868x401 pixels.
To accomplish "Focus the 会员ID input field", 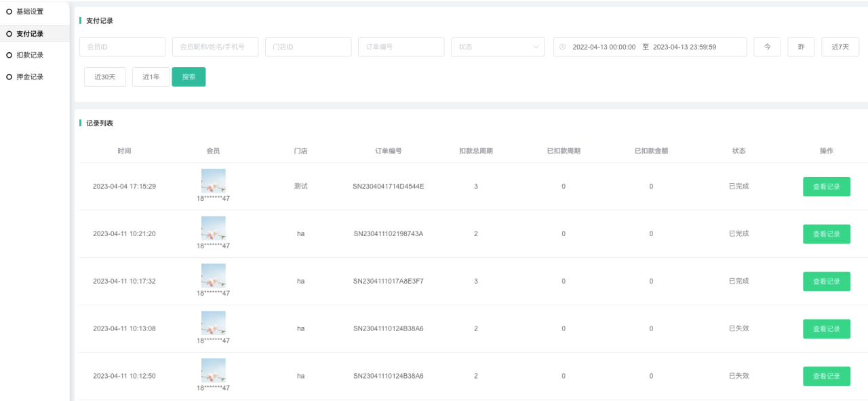I will [x=123, y=47].
